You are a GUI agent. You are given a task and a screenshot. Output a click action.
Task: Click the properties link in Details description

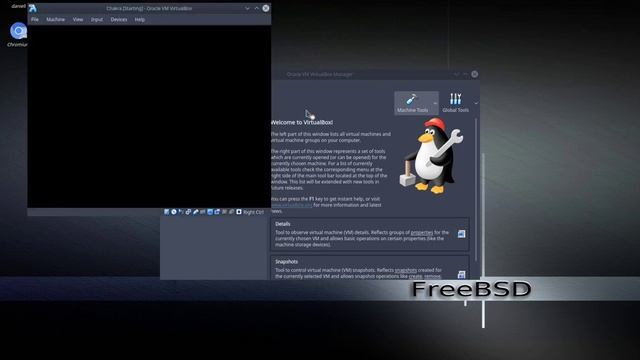(422, 232)
